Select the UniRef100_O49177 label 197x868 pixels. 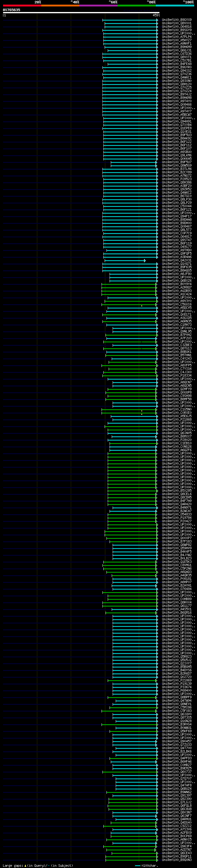[x=176, y=247]
